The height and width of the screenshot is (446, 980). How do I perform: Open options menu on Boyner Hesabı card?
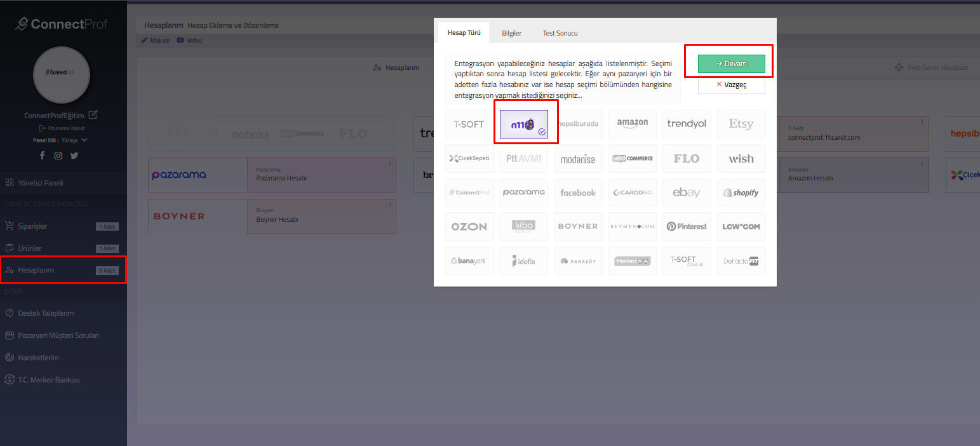tap(390, 205)
